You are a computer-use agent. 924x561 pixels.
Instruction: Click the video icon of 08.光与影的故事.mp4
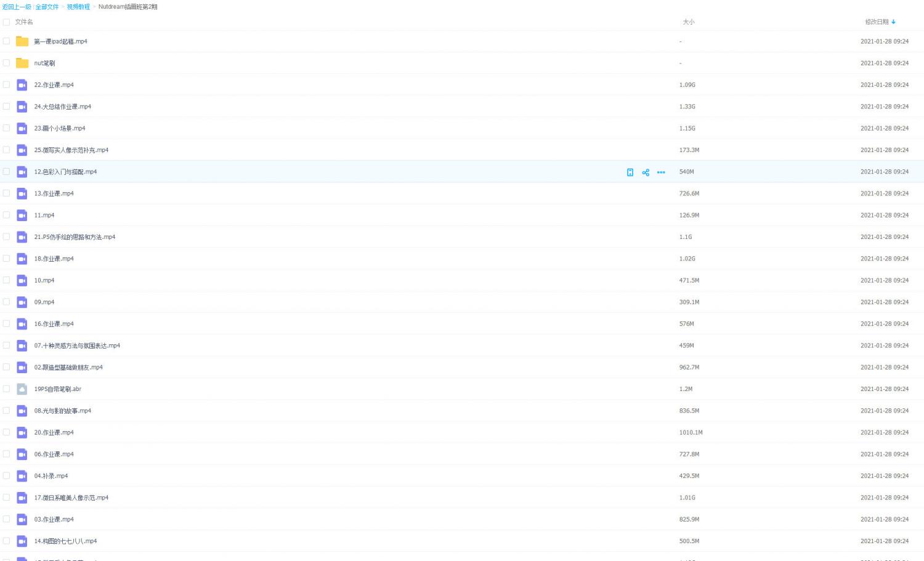[x=22, y=411]
